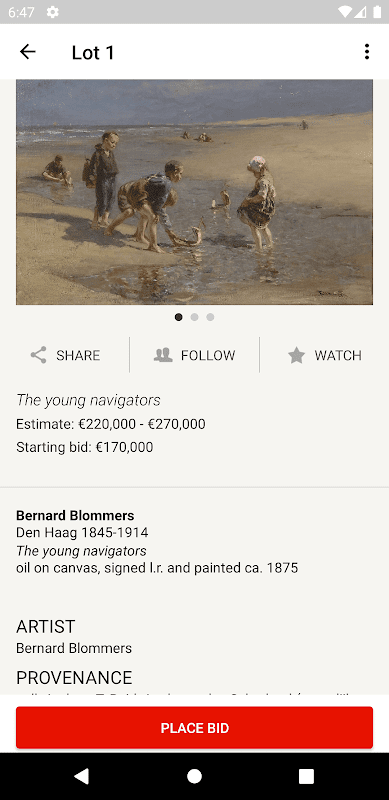Tap Bernard Blommers under ARTIST
Viewport: 389px width, 800px height.
coord(74,648)
